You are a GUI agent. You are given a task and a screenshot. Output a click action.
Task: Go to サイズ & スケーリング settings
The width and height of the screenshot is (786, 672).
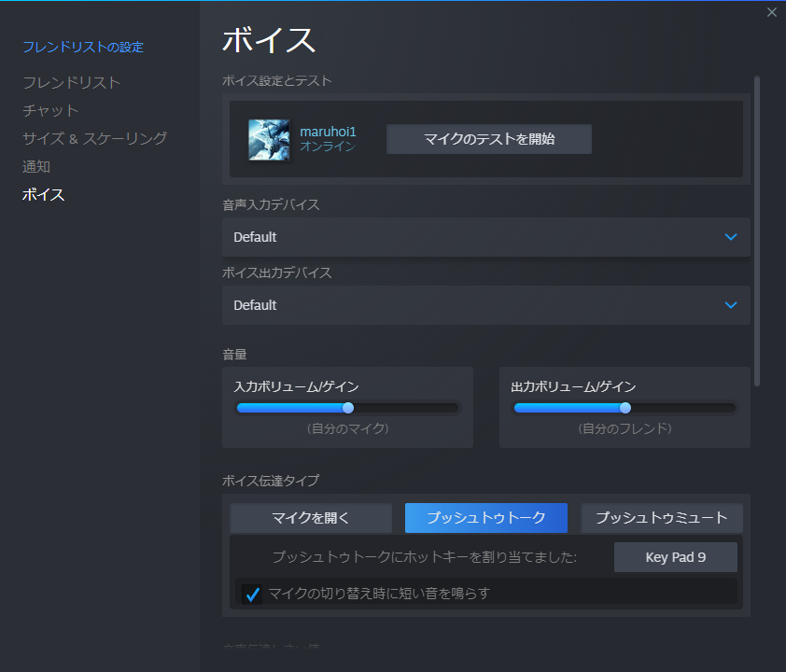point(95,138)
